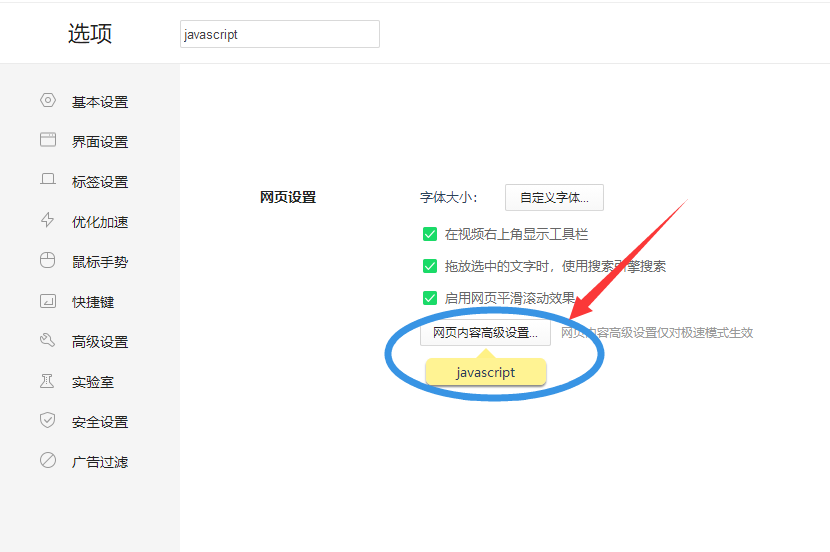
Task: Toggle 拖放选中的文字时 search checkbox
Action: (430, 266)
